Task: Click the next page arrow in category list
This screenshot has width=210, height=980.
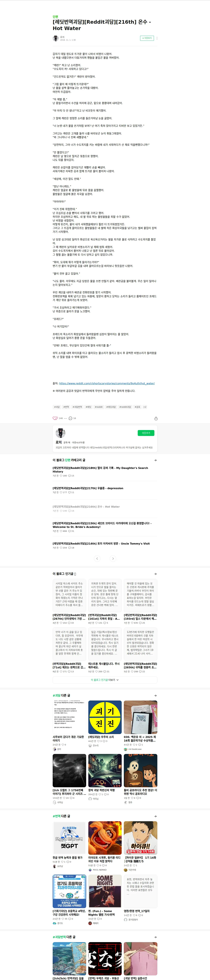Action: pyautogui.click(x=113, y=558)
